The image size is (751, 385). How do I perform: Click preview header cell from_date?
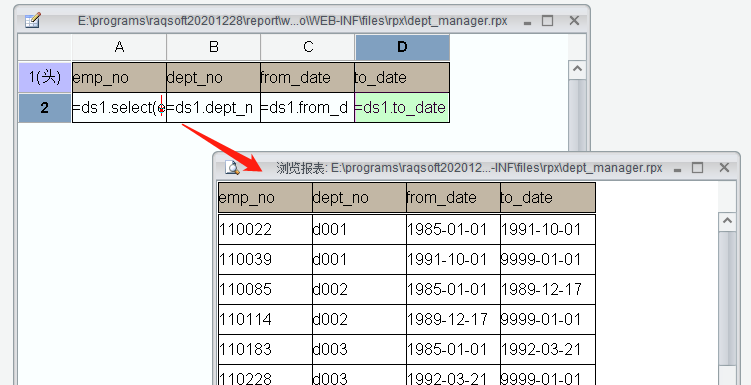click(454, 197)
